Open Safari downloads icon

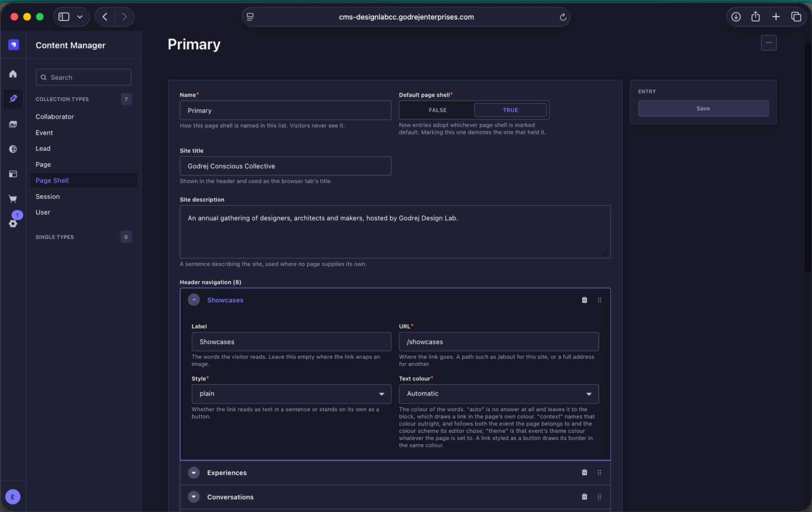tap(736, 17)
